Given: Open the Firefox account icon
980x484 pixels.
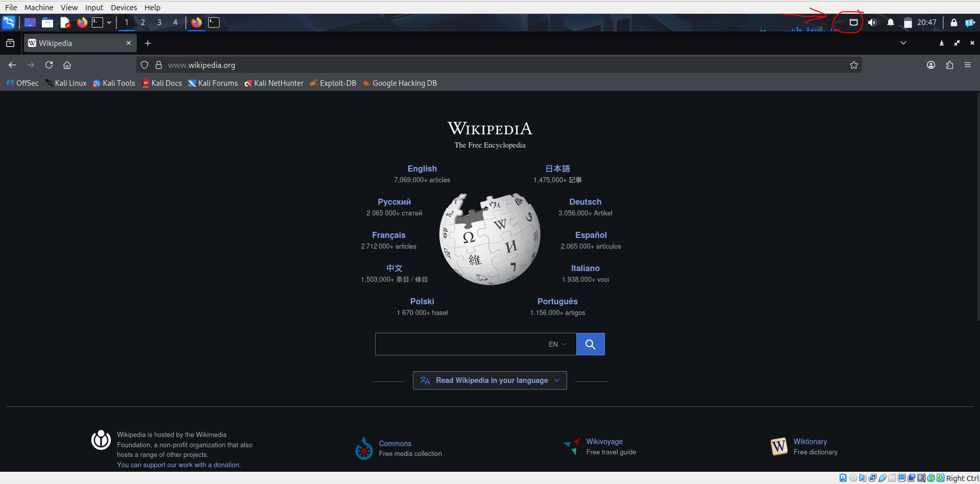Looking at the screenshot, I should click(930, 65).
